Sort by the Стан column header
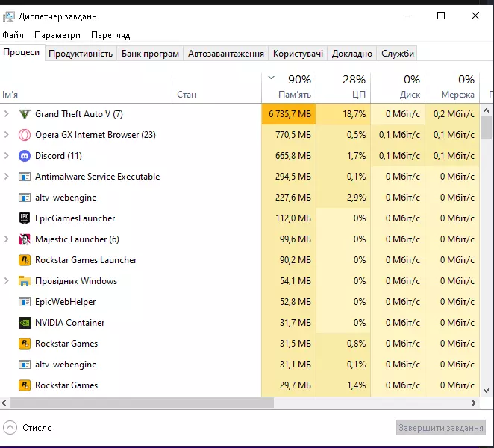Viewport: 494px width, 448px height. pyautogui.click(x=216, y=87)
